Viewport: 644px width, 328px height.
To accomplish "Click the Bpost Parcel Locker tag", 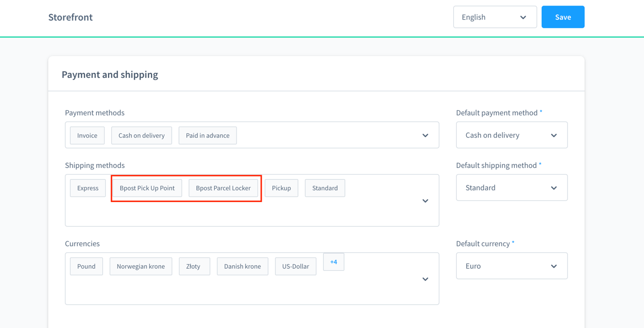I will tap(223, 188).
